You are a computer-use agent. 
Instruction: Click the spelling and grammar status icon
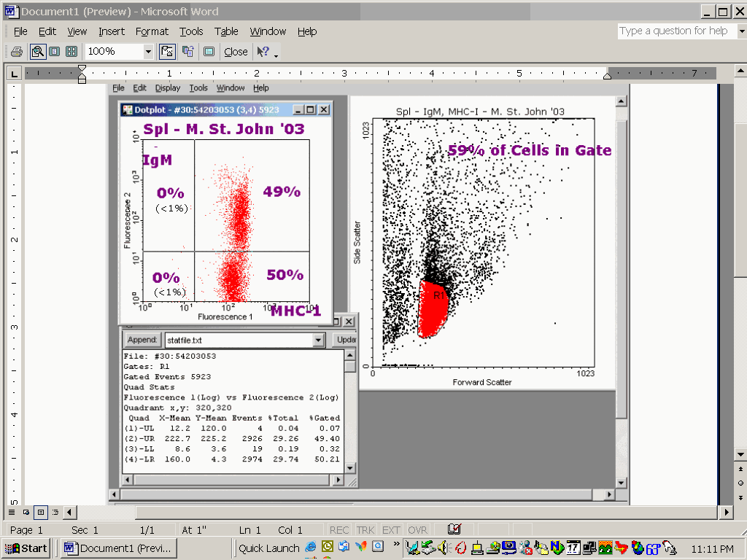point(454,529)
